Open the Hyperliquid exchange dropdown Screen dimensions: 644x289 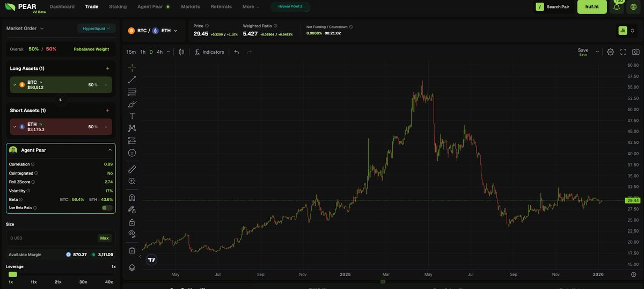96,28
